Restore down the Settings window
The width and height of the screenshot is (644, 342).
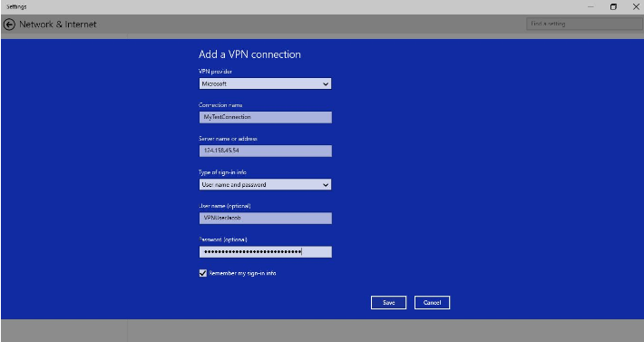coord(613,7)
